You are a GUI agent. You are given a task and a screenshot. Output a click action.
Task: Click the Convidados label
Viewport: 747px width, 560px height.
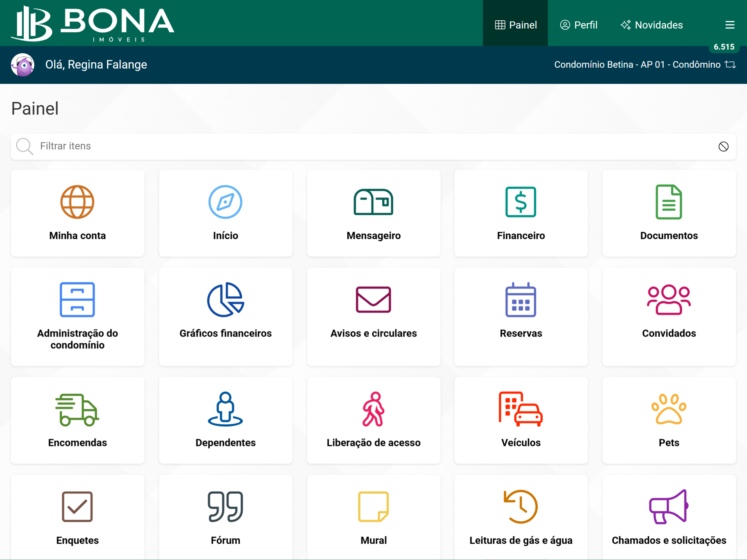[669, 333]
